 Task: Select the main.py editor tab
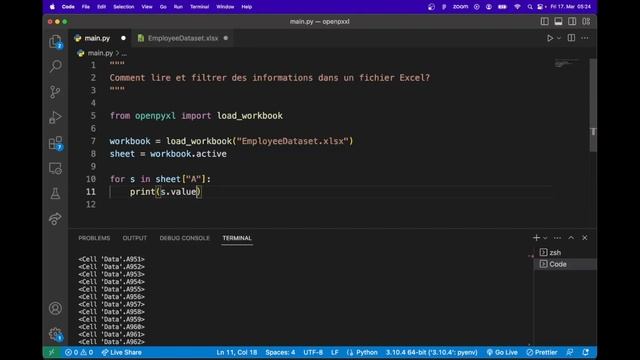coord(100,38)
